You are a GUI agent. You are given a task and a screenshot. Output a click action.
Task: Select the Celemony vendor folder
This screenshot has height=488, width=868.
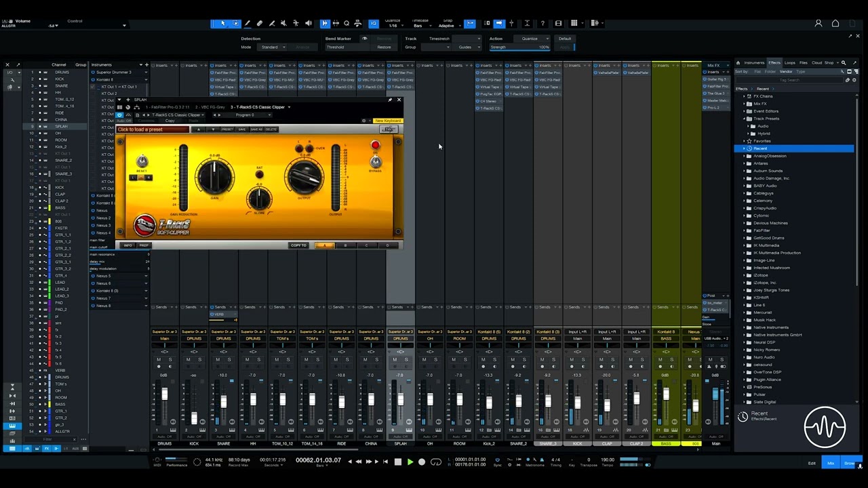pos(763,201)
